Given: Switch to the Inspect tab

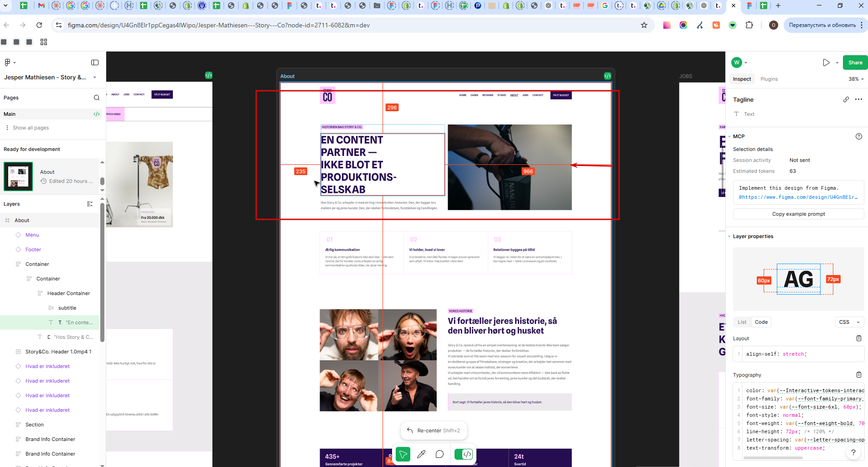Looking at the screenshot, I should click(x=742, y=79).
